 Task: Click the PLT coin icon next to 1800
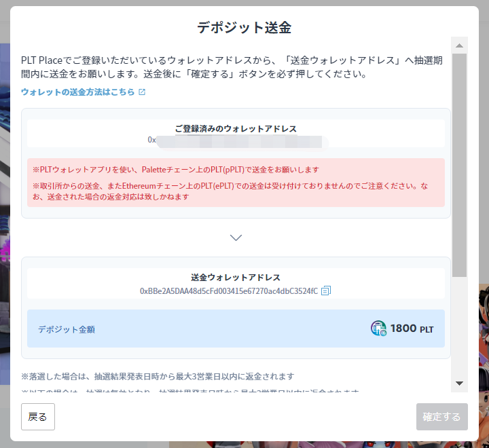[378, 329]
